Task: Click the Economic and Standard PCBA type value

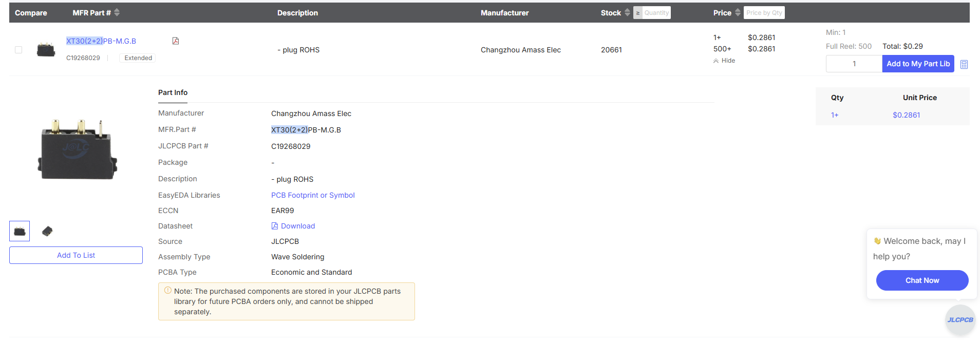Action: point(312,272)
